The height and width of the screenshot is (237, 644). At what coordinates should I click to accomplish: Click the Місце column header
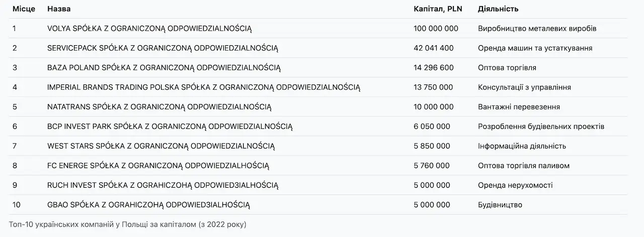[x=24, y=9]
